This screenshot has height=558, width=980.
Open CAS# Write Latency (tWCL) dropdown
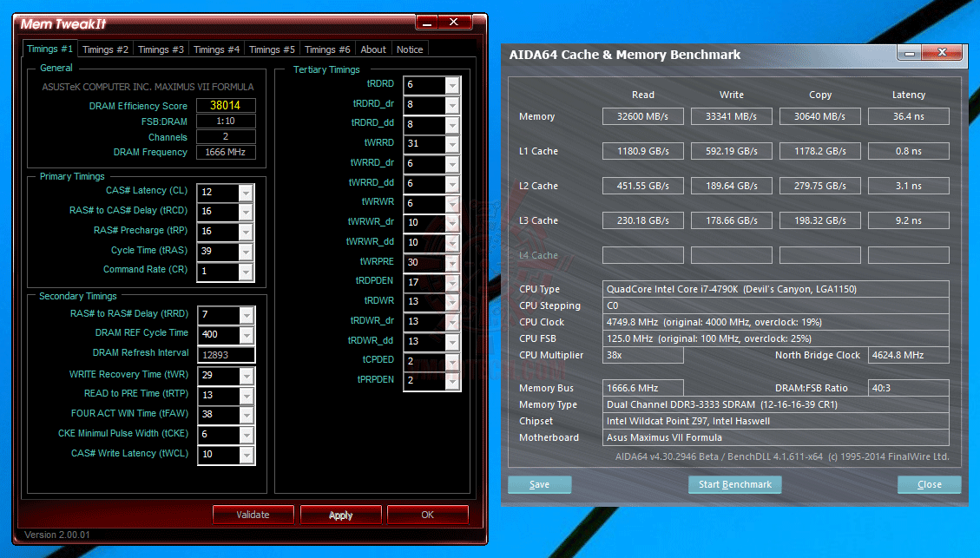click(x=247, y=455)
